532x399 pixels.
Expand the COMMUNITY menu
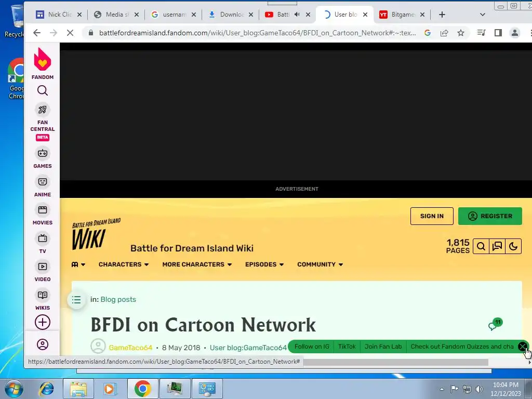[x=320, y=264]
